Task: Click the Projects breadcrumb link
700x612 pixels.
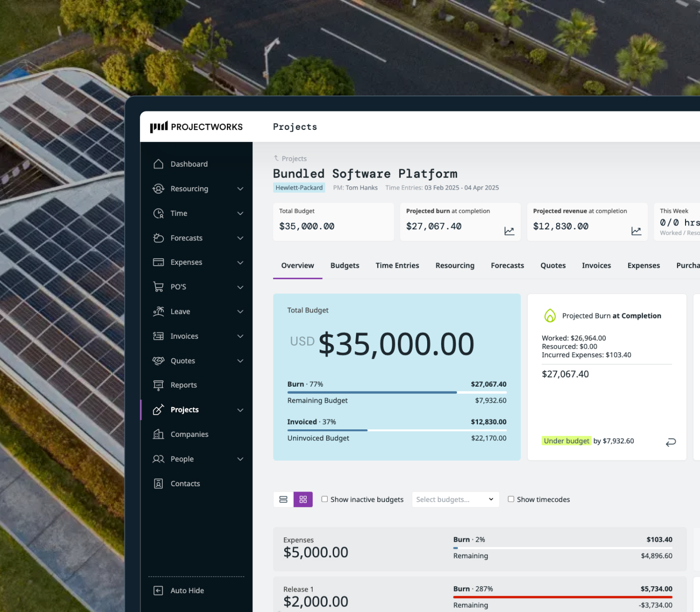Action: point(294,159)
